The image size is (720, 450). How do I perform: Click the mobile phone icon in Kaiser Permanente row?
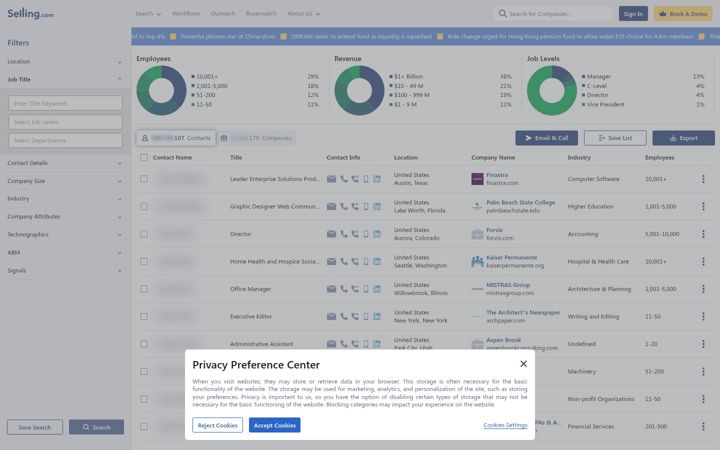click(366, 262)
